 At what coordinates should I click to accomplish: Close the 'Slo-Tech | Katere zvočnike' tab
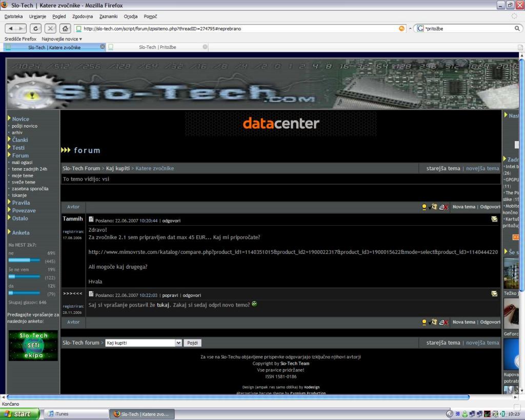tap(103, 47)
